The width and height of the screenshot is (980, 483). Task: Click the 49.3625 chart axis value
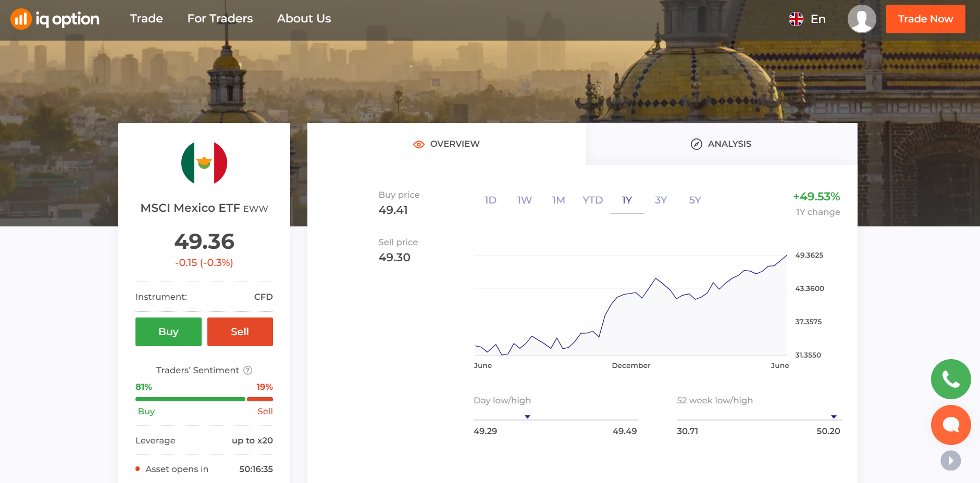pyautogui.click(x=809, y=255)
